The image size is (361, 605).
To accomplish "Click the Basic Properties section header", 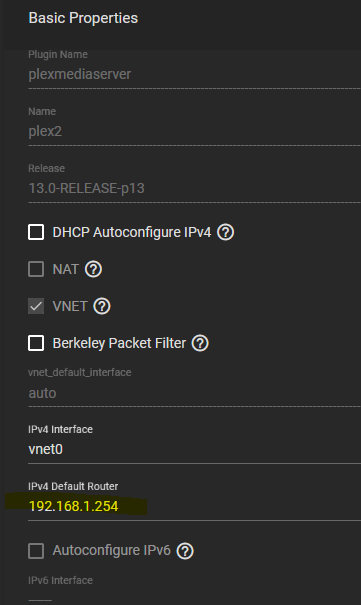I will point(83,18).
